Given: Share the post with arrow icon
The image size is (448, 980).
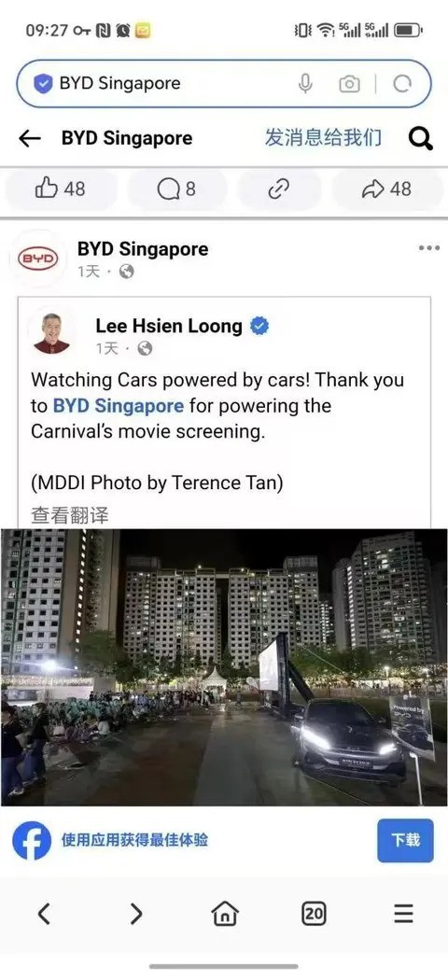Looking at the screenshot, I should pyautogui.click(x=387, y=189).
